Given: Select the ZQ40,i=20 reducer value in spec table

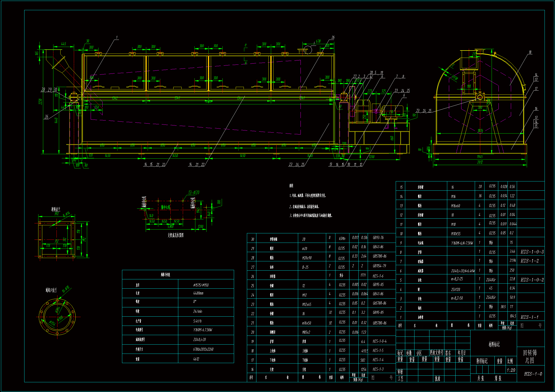Looking at the screenshot, I should click(x=199, y=340).
